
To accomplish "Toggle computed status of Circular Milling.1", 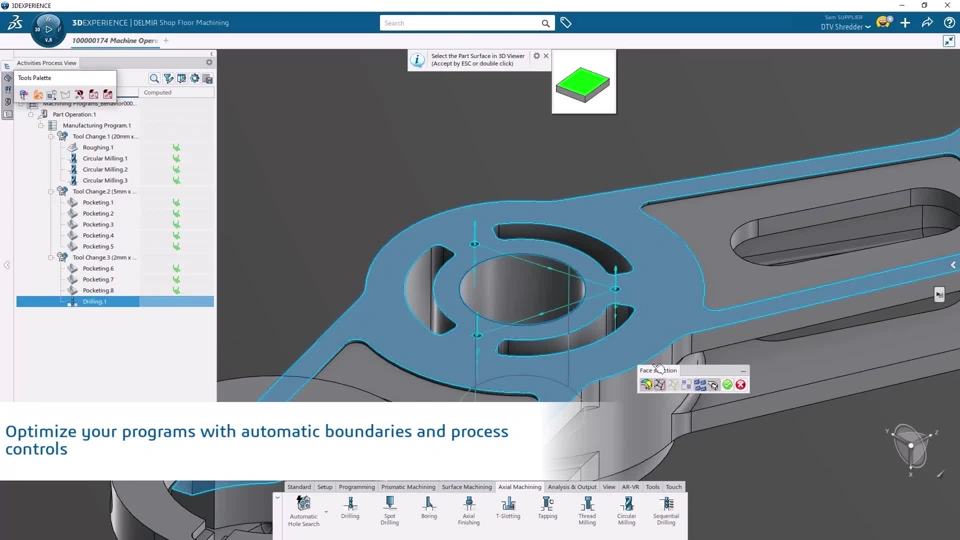I will [x=176, y=159].
